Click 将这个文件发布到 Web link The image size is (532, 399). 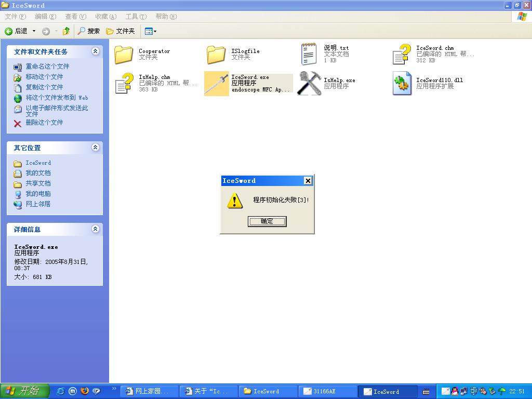(57, 98)
